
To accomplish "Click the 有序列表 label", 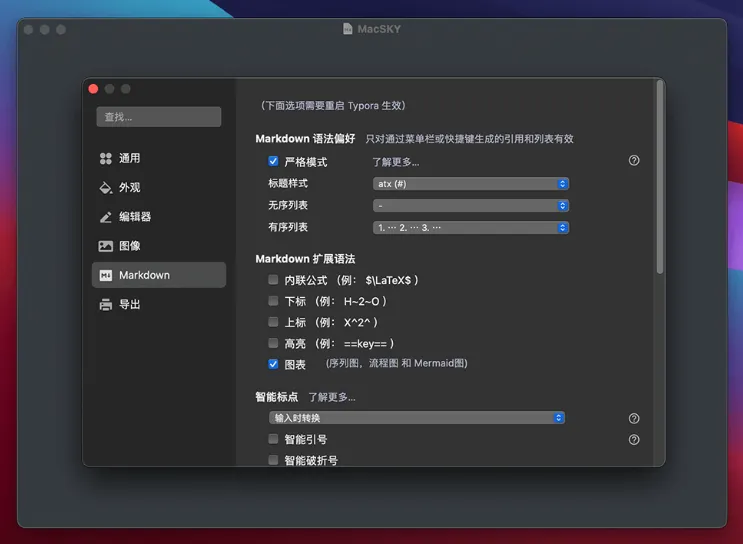I will (x=288, y=227).
